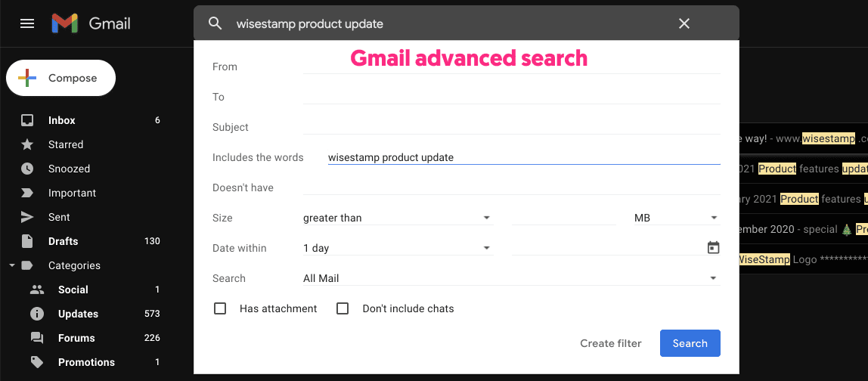Show the Important mail label
868x381 pixels.
pos(72,193)
